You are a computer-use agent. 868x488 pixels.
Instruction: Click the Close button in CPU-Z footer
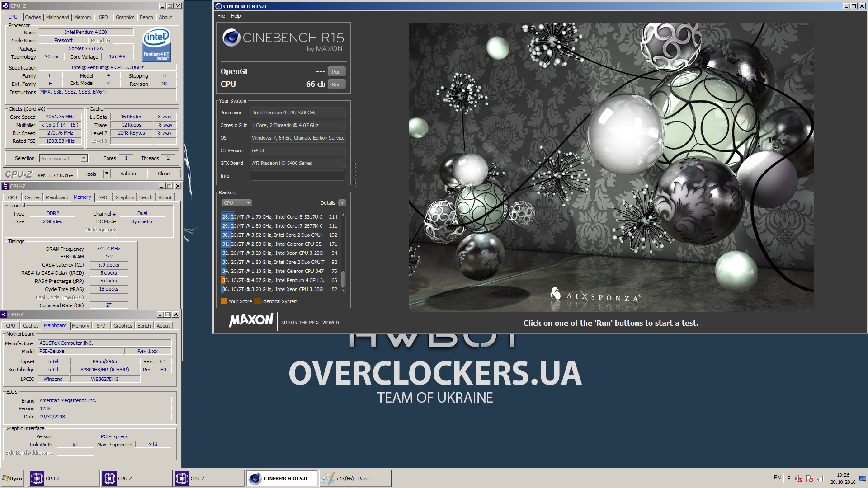click(164, 174)
